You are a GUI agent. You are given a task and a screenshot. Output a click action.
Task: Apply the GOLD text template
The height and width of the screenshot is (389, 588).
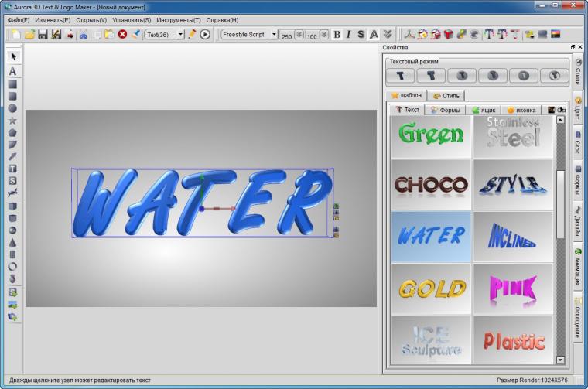431,288
